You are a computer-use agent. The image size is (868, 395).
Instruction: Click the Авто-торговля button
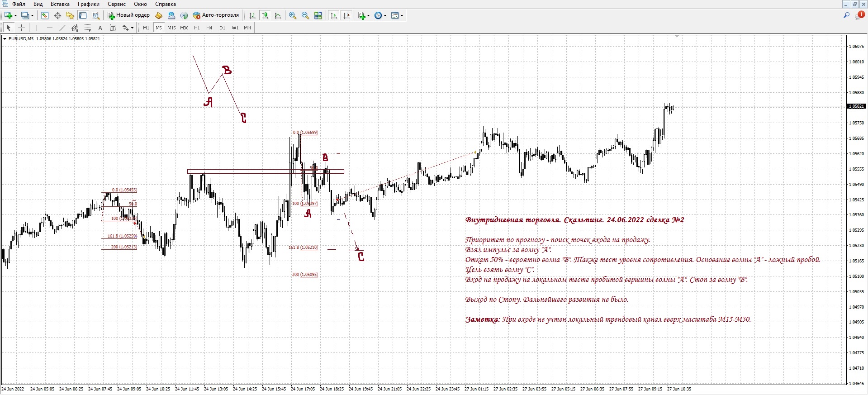point(216,15)
